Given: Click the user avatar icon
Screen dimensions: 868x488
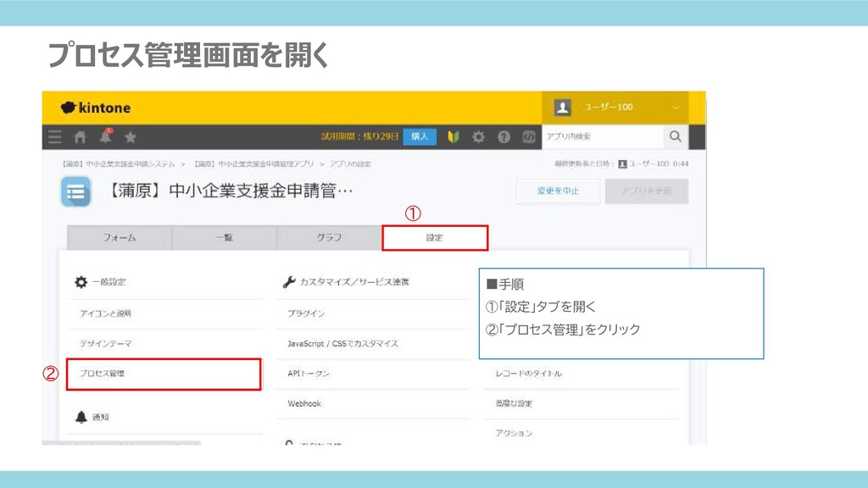Looking at the screenshot, I should pyautogui.click(x=563, y=108).
